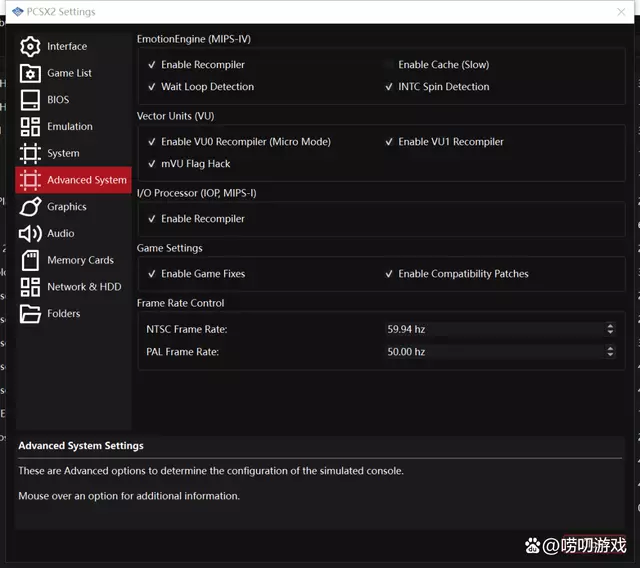Click the PCSX2 Settings window title
Screen dimensions: 640x568
[x=61, y=12]
